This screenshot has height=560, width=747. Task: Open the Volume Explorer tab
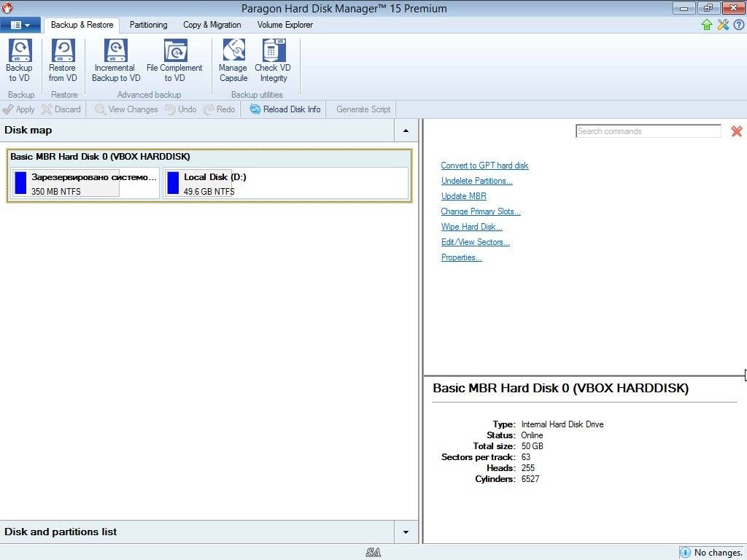point(285,25)
